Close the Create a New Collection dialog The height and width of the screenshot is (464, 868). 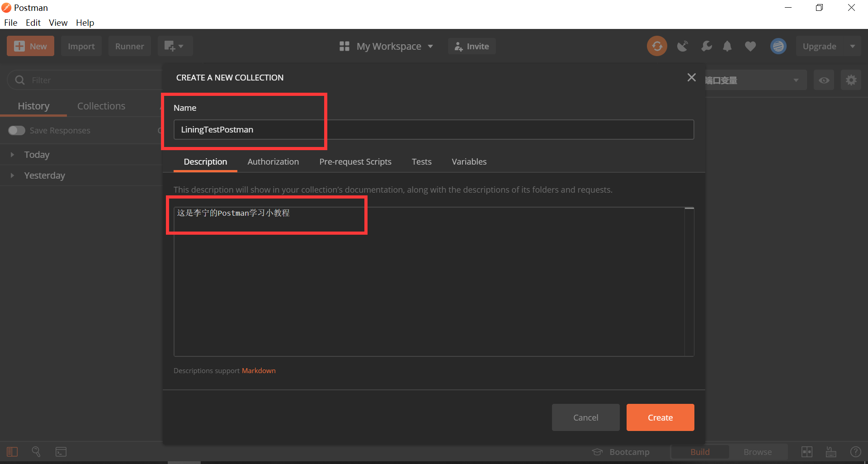point(691,77)
